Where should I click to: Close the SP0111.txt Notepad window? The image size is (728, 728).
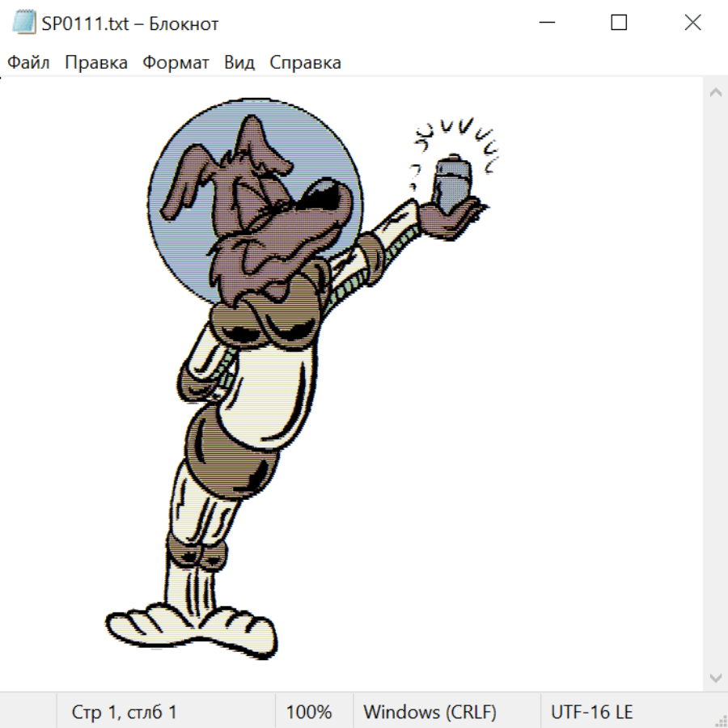coord(692,23)
